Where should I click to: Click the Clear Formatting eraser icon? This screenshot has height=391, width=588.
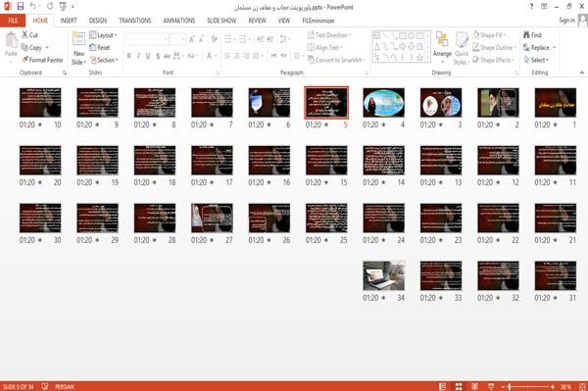pyautogui.click(x=214, y=39)
